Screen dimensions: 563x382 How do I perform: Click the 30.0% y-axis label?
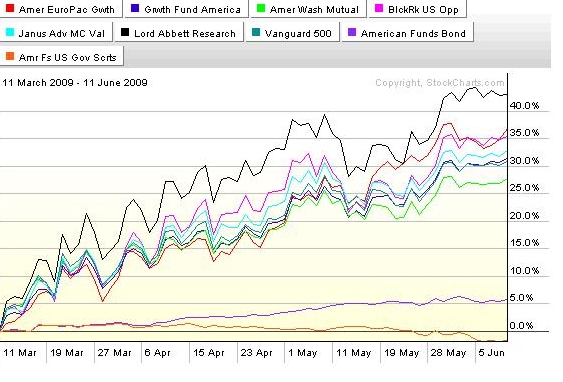coord(525,160)
